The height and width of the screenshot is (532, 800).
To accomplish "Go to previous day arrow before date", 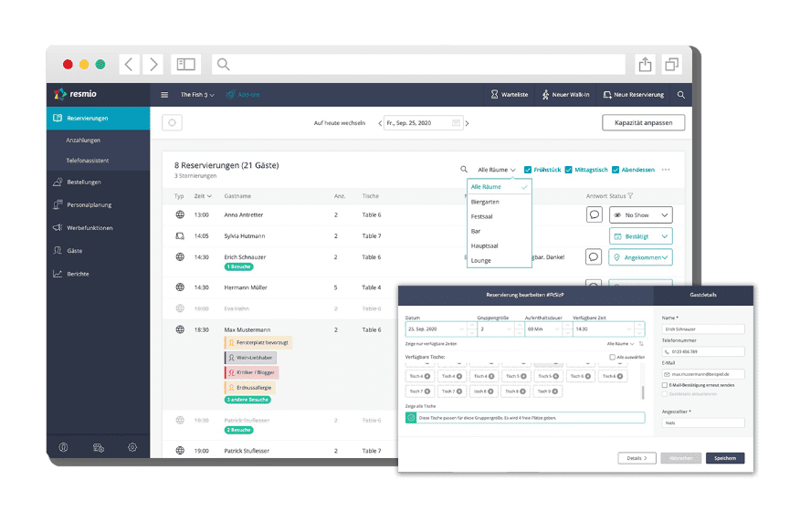I will coord(380,123).
